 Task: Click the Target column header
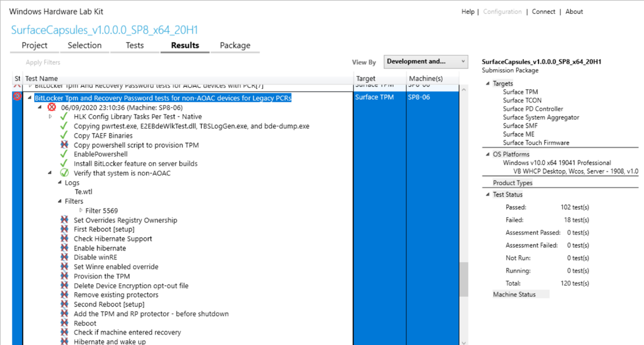click(380, 78)
